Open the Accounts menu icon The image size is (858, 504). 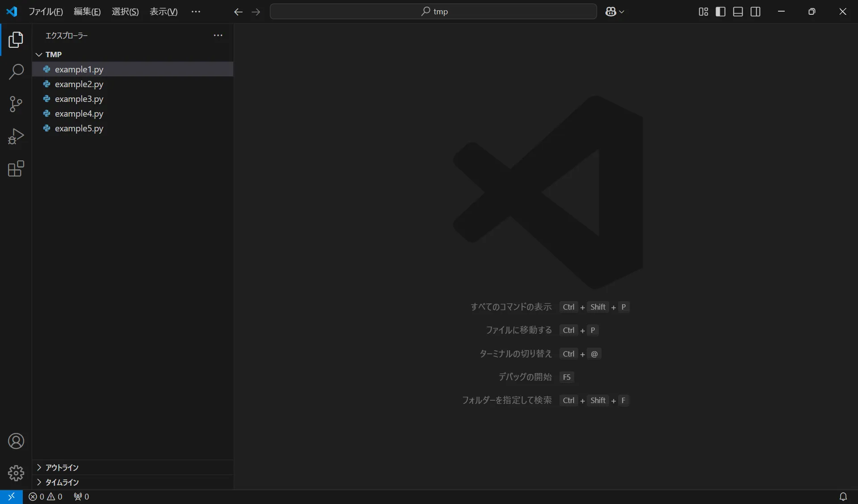coord(16,441)
